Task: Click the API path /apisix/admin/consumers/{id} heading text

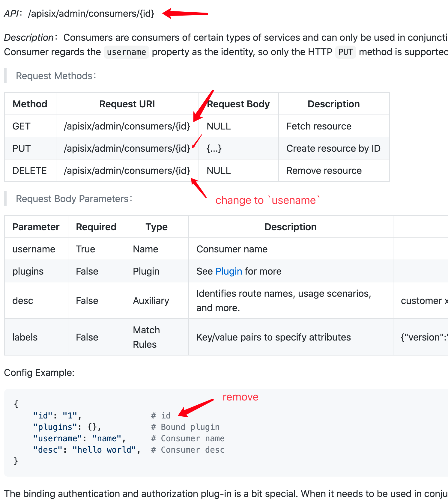Action: coord(91,13)
